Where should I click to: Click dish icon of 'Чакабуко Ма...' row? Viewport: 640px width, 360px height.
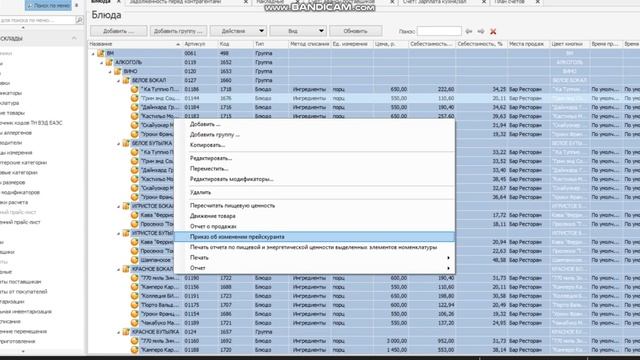coord(134,323)
